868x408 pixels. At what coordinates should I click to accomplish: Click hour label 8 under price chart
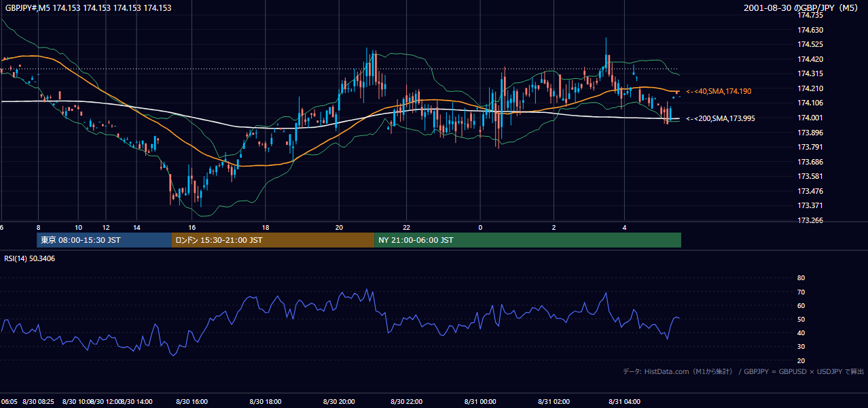[x=39, y=227]
